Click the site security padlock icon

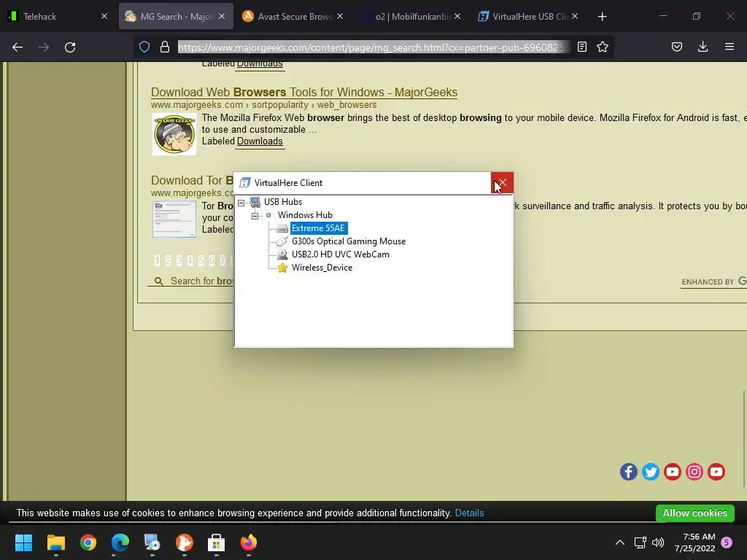click(x=165, y=47)
